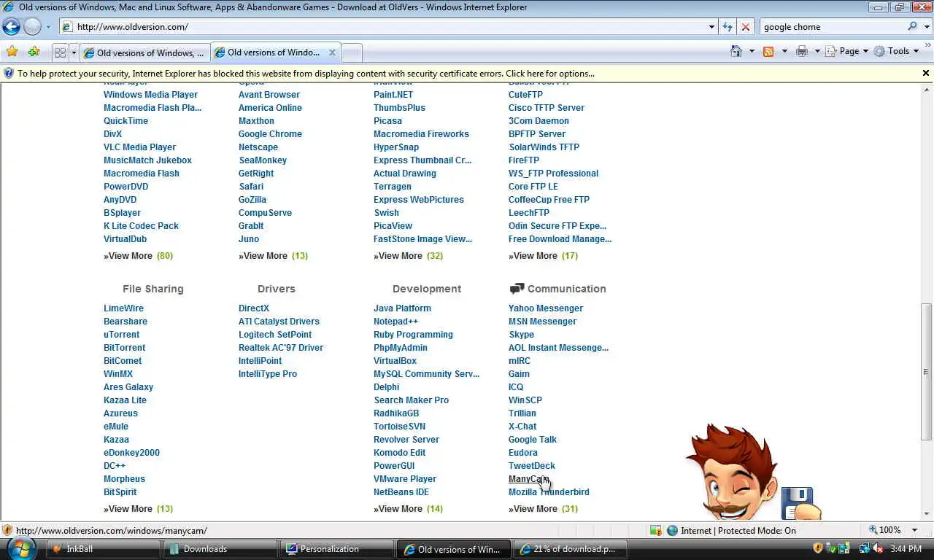Open the Paint.NET link
Image resolution: width=934 pixels, height=560 pixels.
pyautogui.click(x=393, y=95)
